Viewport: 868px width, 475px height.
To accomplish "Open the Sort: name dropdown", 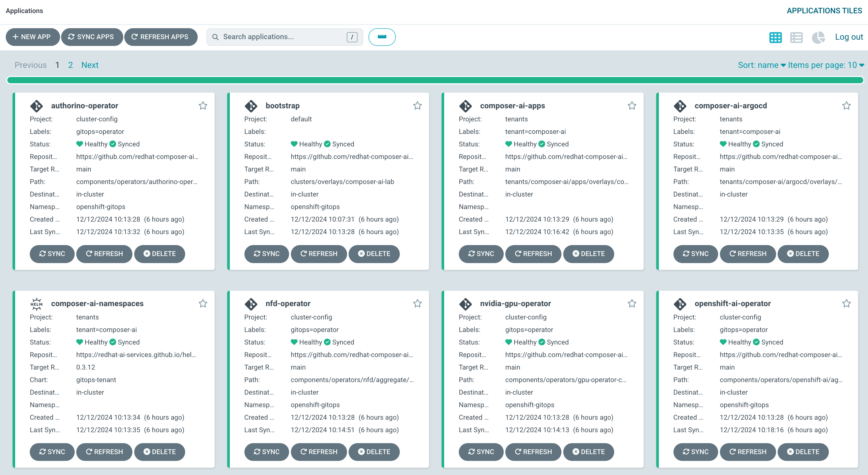I will (761, 65).
